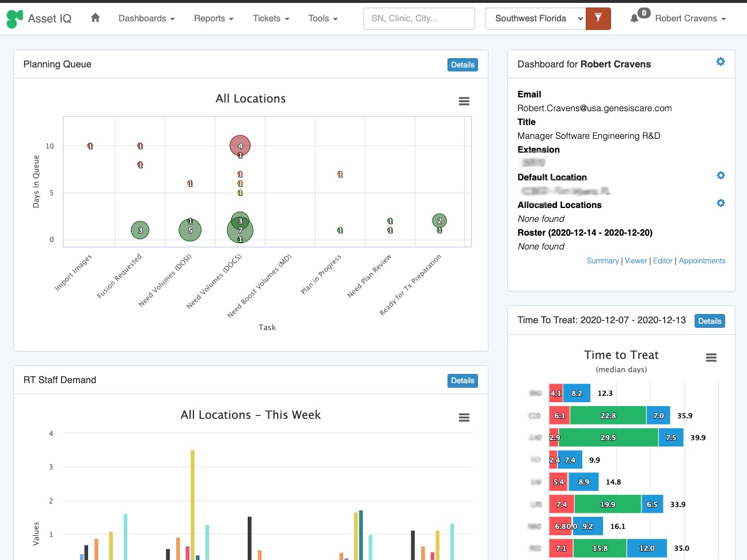
Task: Open the RT Staff Demand chart menu icon
Action: point(464,418)
